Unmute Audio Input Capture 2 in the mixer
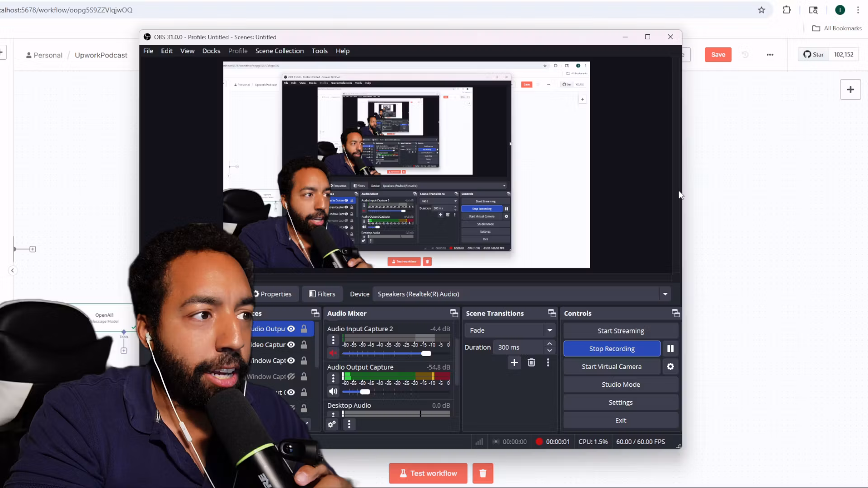The image size is (868, 488). (x=333, y=353)
